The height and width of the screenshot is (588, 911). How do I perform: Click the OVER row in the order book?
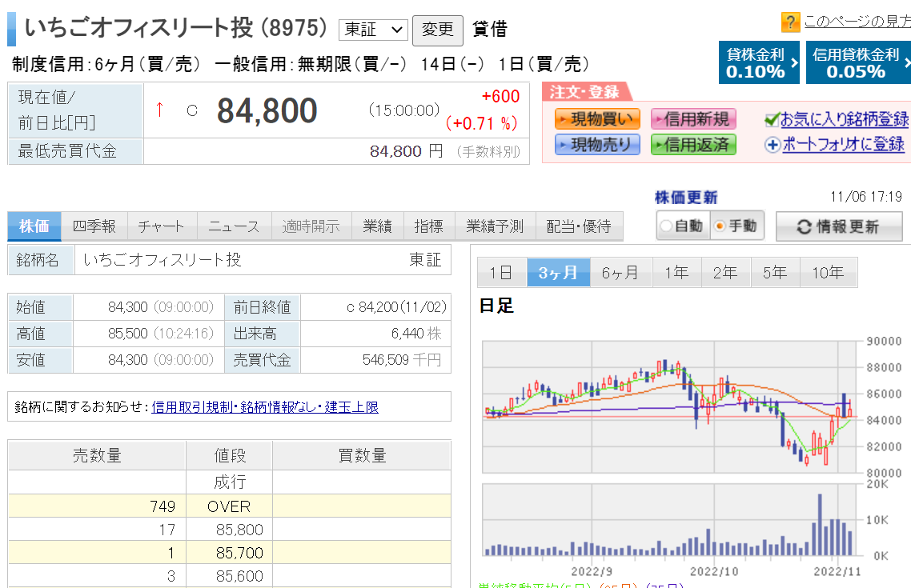point(230,506)
